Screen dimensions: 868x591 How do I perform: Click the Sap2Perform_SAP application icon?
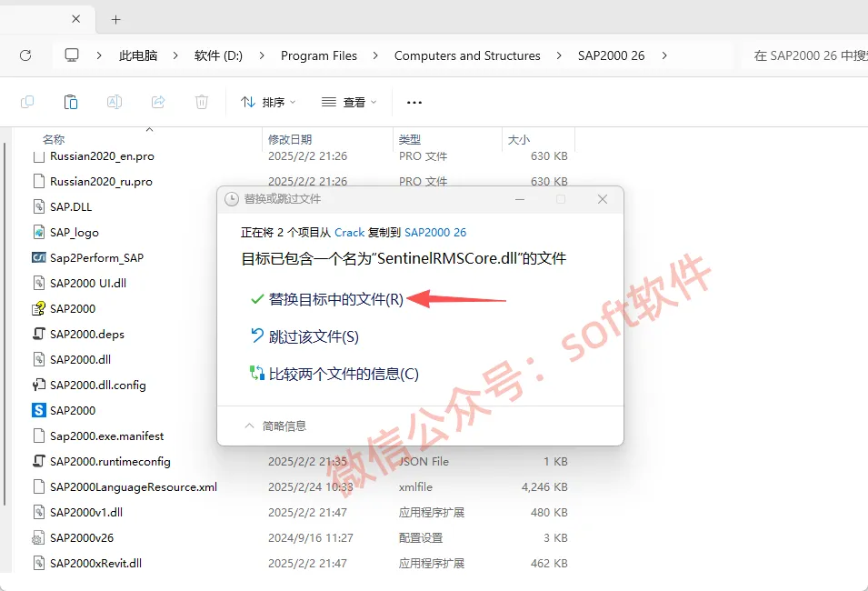coord(39,257)
